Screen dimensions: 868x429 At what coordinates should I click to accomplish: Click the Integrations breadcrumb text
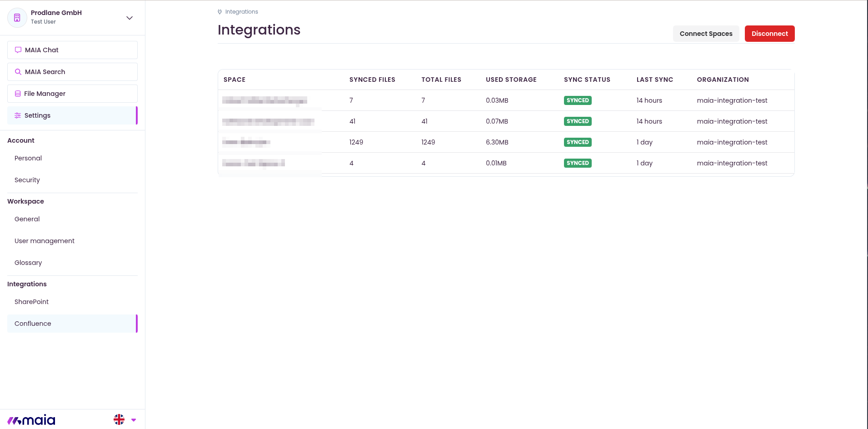coord(242,12)
